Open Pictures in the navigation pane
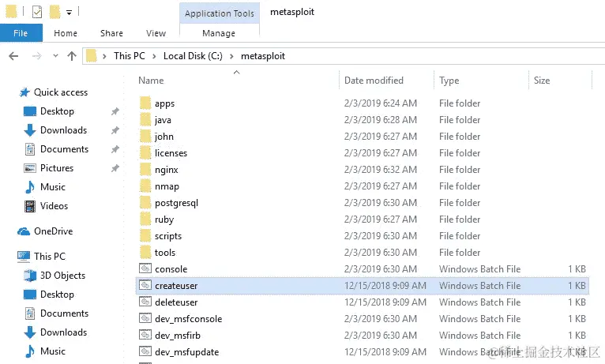 coord(57,167)
